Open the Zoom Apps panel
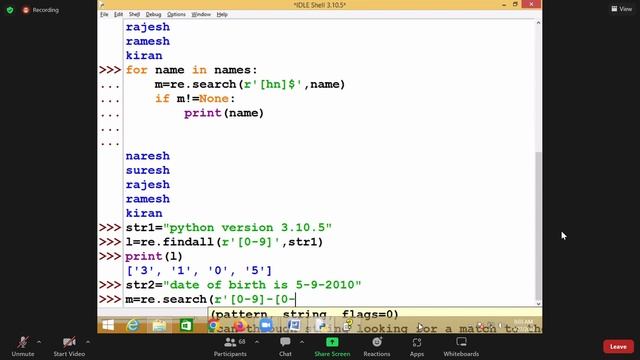This screenshot has width=640, height=360. tap(417, 347)
